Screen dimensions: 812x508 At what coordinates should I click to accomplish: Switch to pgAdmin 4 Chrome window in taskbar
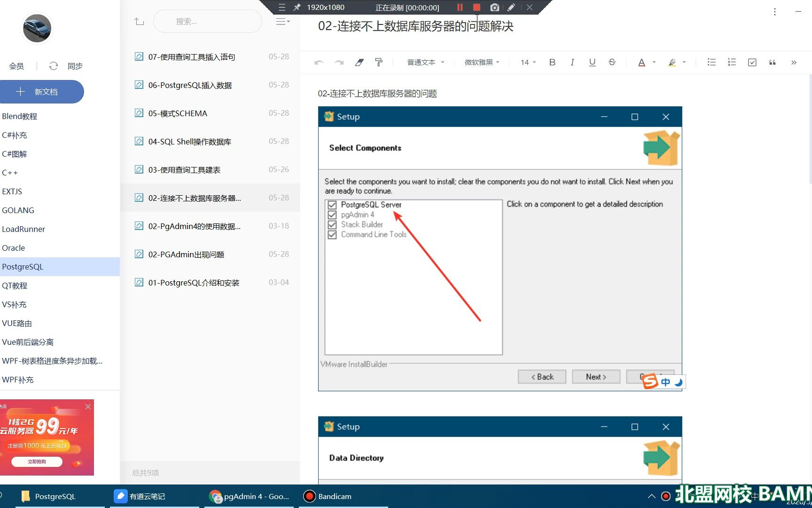click(x=249, y=496)
